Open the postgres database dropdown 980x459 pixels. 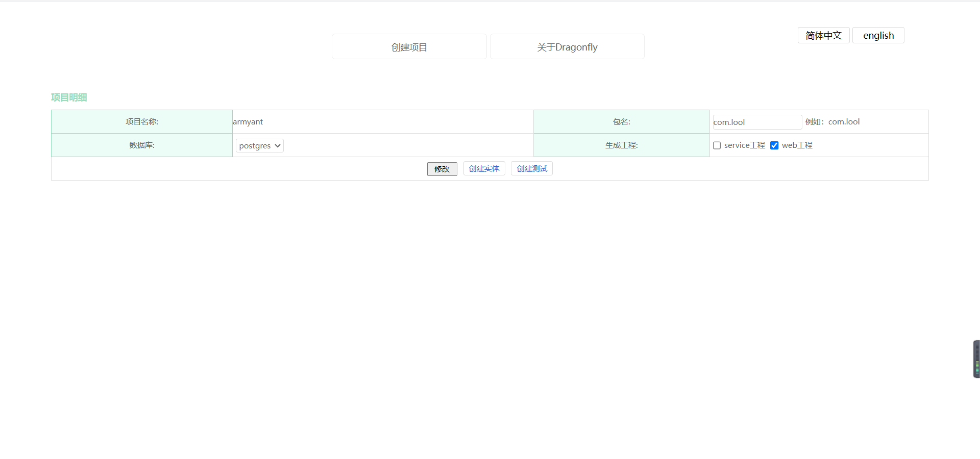click(259, 146)
